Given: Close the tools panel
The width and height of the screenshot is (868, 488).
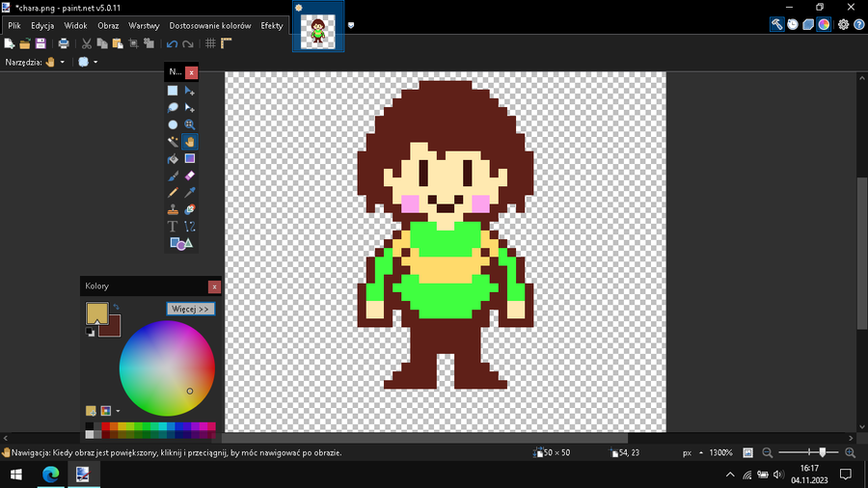Looking at the screenshot, I should tap(191, 72).
